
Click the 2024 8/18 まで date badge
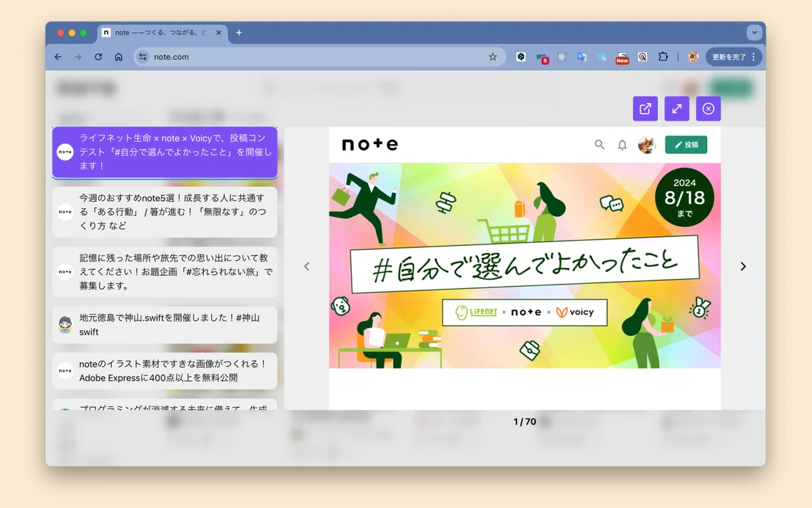684,197
